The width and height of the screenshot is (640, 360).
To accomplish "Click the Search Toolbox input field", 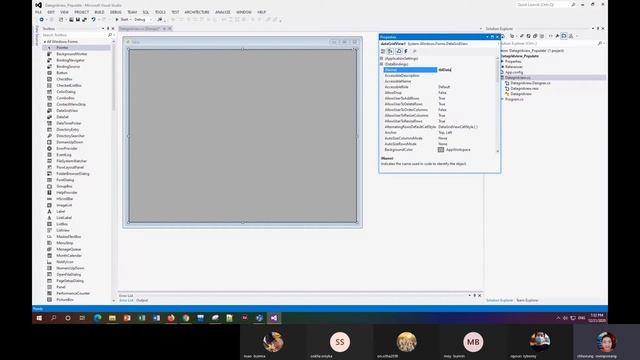I will [74, 35].
